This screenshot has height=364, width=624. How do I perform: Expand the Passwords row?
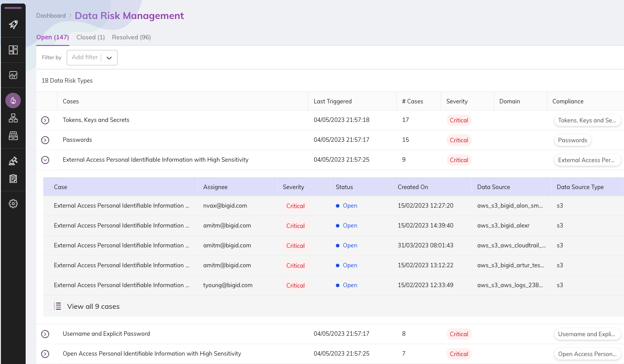point(45,140)
